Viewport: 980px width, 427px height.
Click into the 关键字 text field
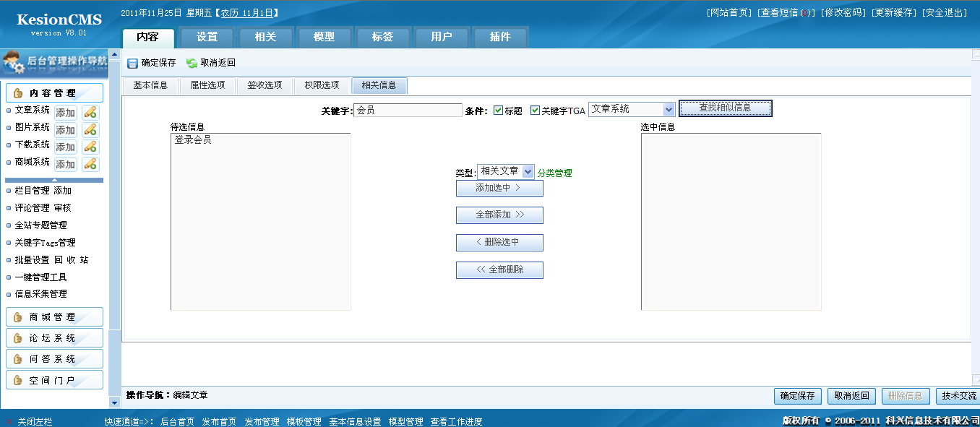pos(408,111)
